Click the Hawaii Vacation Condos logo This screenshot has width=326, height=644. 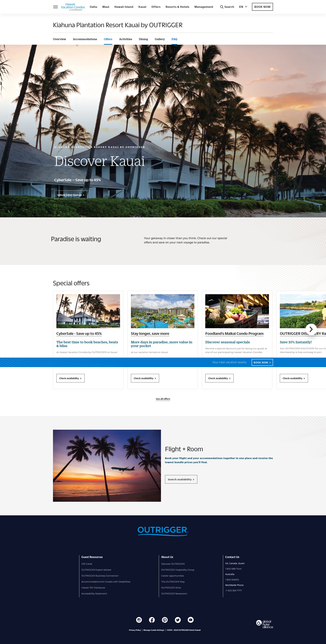73,7
